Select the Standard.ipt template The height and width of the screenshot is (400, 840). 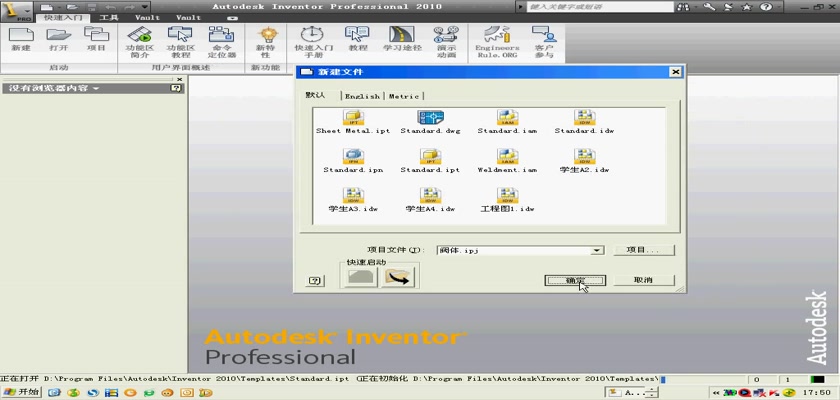click(x=430, y=161)
